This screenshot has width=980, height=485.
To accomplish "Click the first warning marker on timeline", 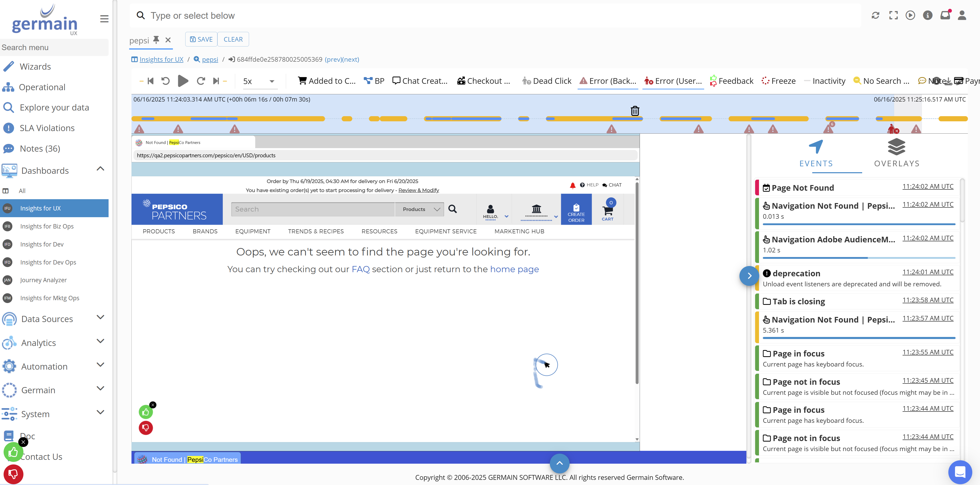I will pos(139,129).
